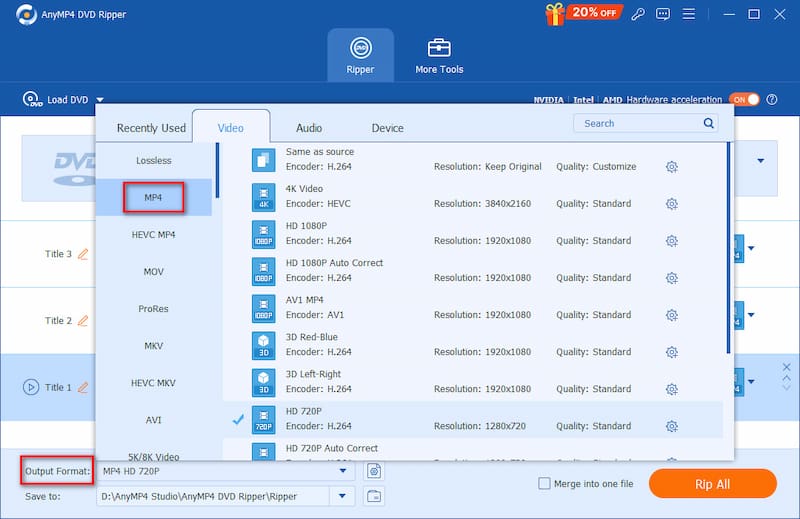The height and width of the screenshot is (519, 800).
Task: Click the format category list scrollbar
Action: point(217,170)
